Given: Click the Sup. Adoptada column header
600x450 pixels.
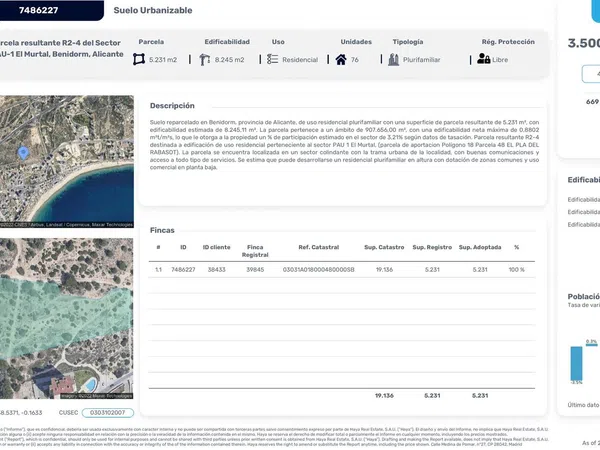Looking at the screenshot, I should pos(480,247).
